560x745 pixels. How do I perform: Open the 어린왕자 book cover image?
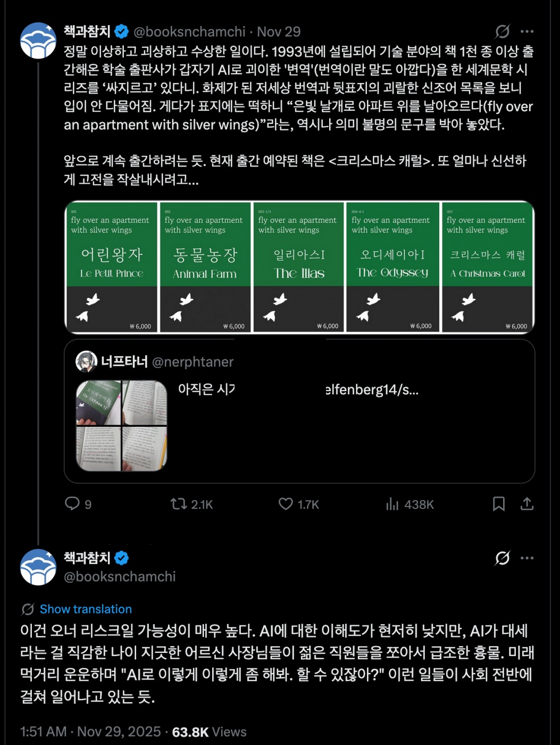(x=112, y=267)
